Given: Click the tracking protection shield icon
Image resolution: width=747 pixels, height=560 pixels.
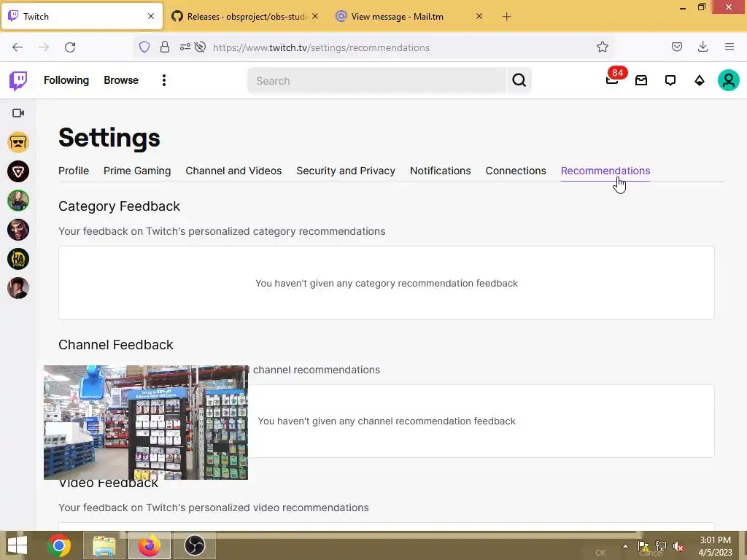Looking at the screenshot, I should tap(144, 47).
